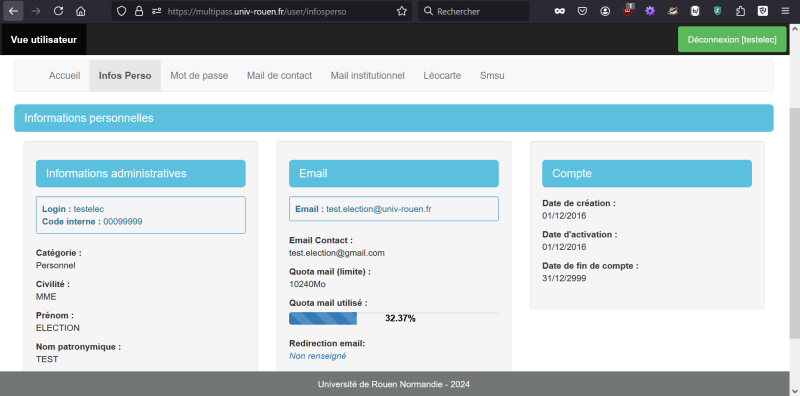800x396 pixels.
Task: Open the purple gear extension
Action: pos(649,11)
